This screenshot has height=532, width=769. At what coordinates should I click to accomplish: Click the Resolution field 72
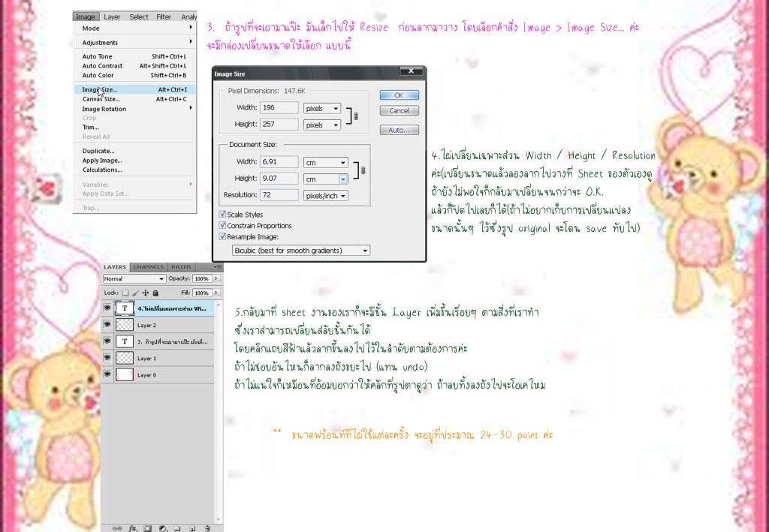tap(279, 195)
